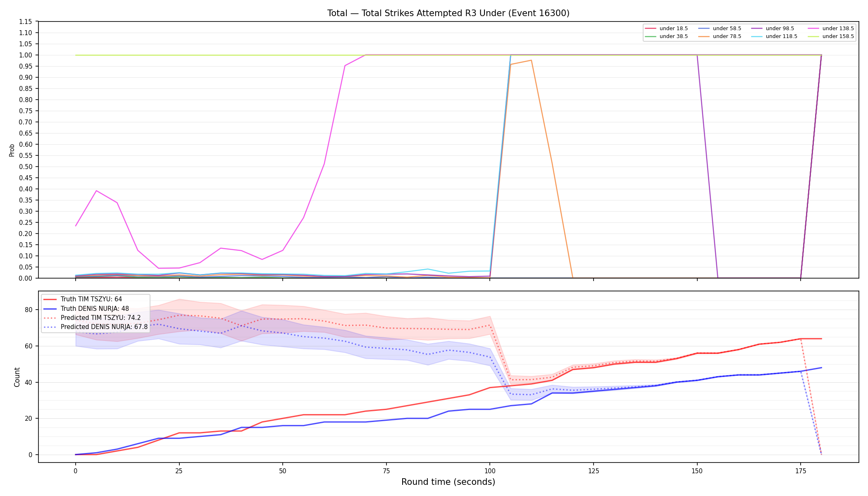Click the 150 tick on the round time axis

click(x=697, y=470)
